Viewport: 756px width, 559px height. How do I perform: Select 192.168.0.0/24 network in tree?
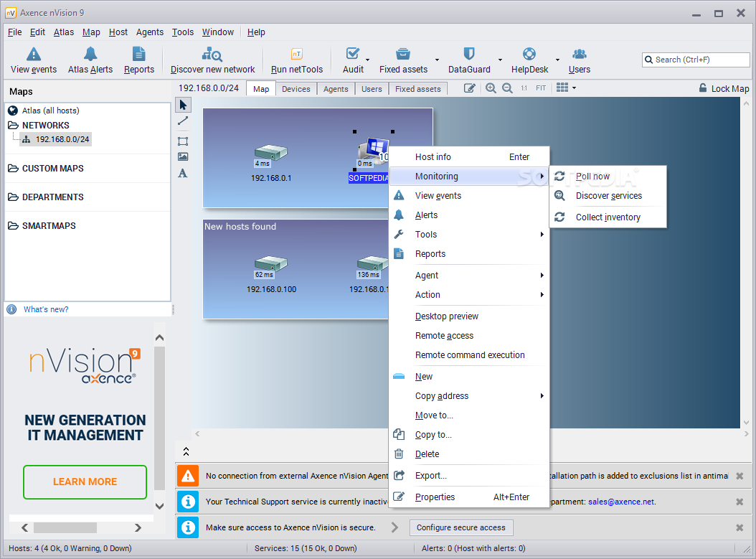click(62, 139)
